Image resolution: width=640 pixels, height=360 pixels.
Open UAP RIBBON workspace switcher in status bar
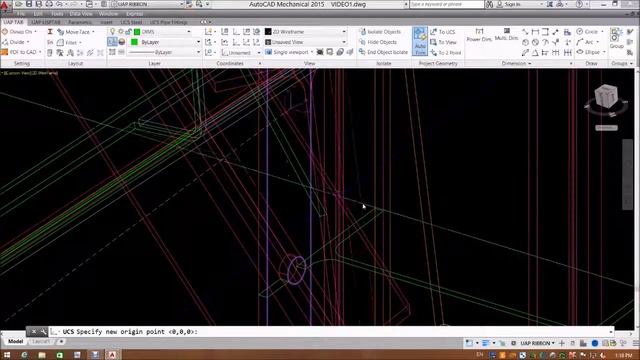pos(537,343)
